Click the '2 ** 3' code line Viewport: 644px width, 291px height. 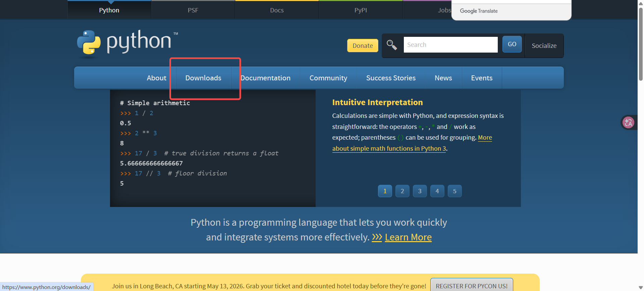click(x=139, y=133)
